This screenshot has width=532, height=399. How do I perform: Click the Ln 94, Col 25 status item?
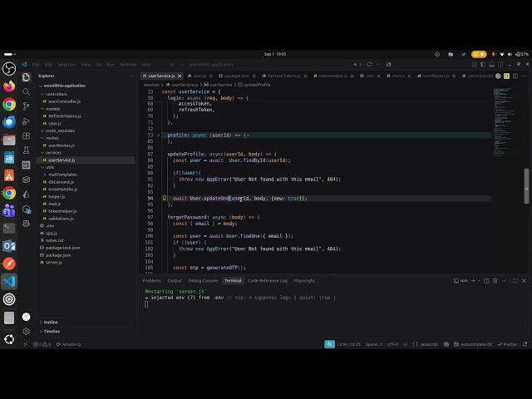(348, 344)
